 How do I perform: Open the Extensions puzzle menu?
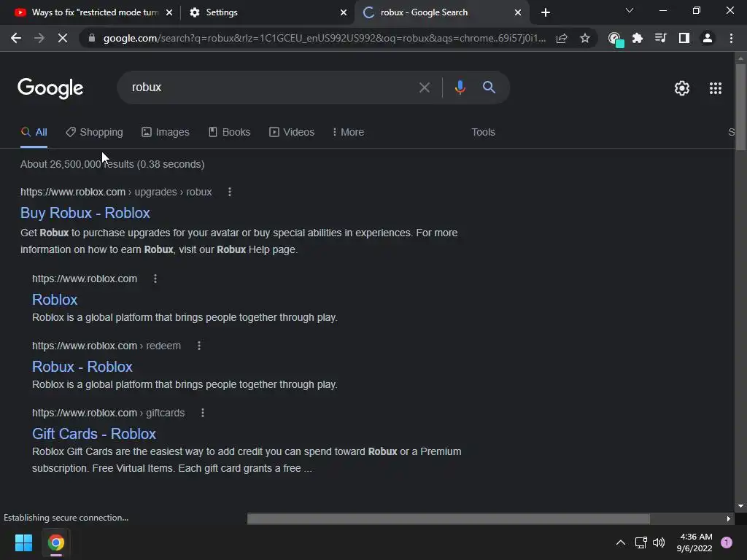click(x=638, y=38)
